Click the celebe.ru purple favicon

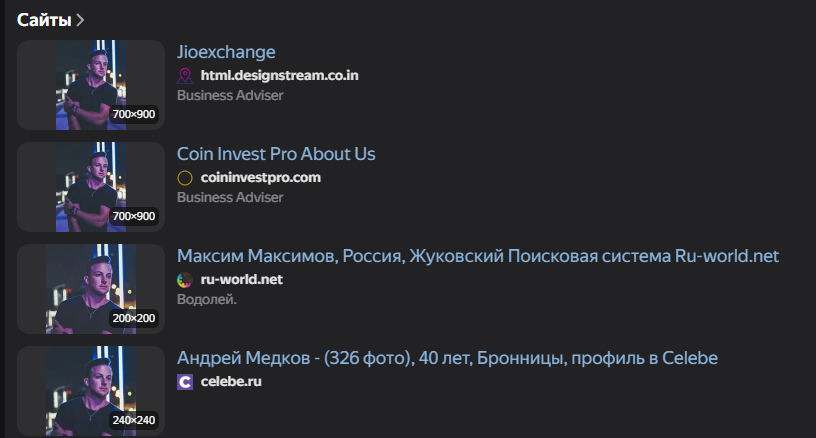pyautogui.click(x=184, y=382)
